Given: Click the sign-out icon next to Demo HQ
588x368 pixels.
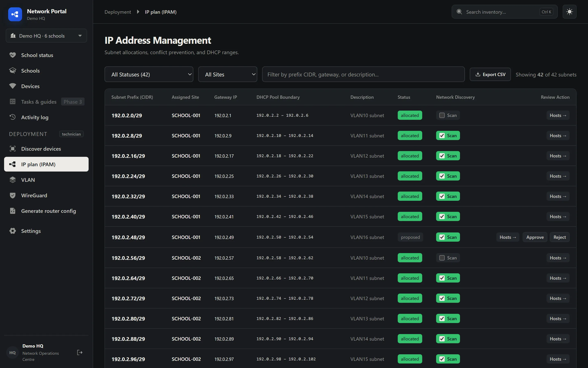Looking at the screenshot, I should (80, 352).
